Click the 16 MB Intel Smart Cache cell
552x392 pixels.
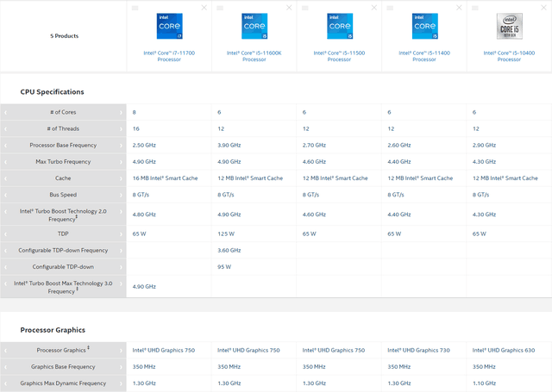[x=165, y=178]
